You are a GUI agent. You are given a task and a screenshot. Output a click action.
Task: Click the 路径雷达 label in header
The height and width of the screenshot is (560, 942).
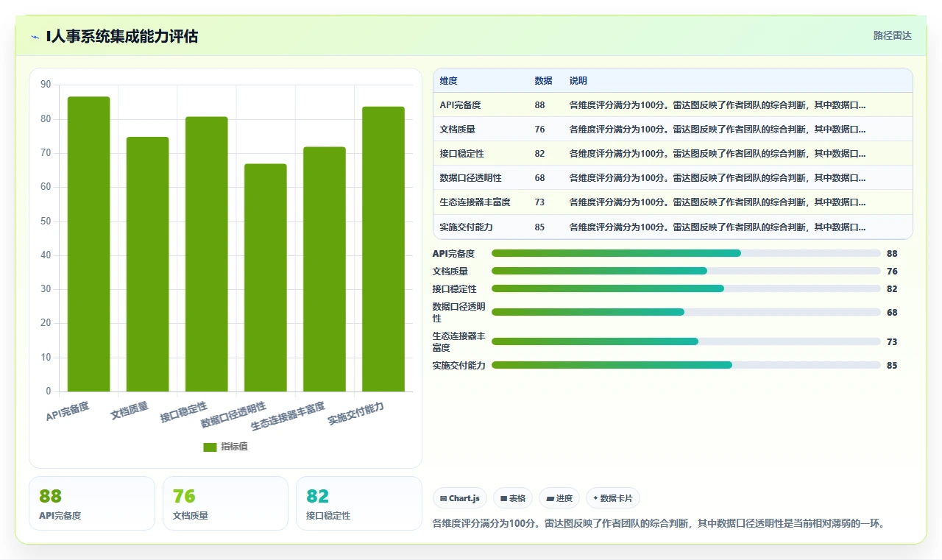click(893, 35)
